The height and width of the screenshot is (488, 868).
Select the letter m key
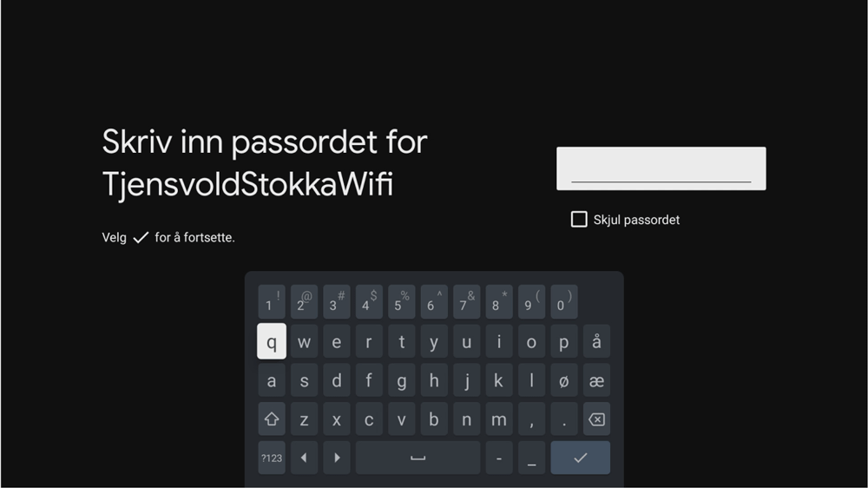(x=499, y=419)
